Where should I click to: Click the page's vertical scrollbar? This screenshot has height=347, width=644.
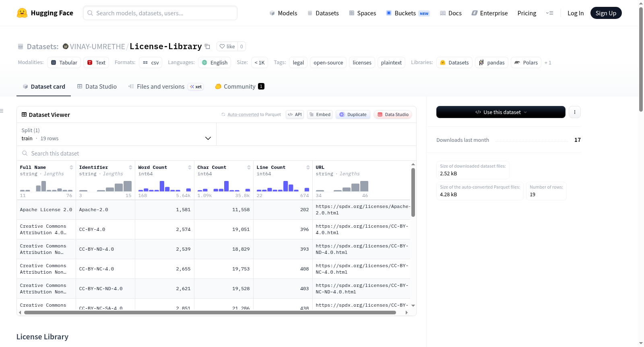click(641, 59)
